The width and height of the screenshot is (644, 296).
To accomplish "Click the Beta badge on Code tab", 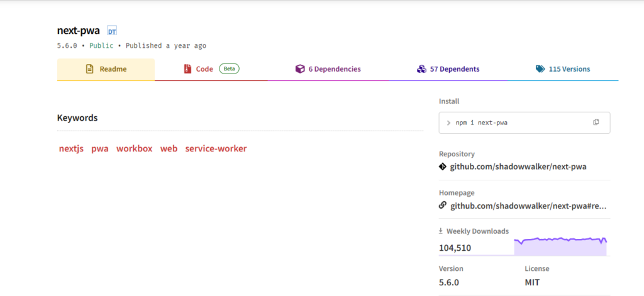I will point(229,69).
